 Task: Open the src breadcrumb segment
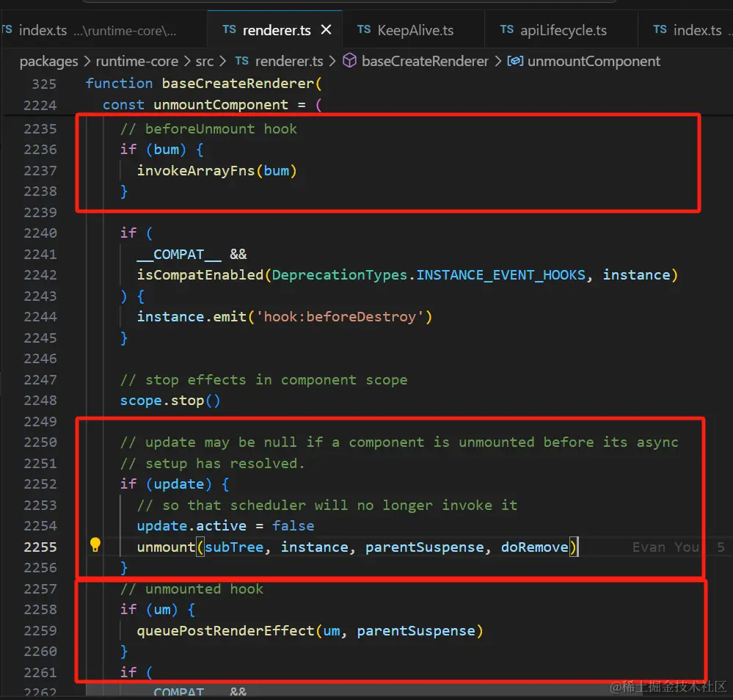pyautogui.click(x=204, y=61)
